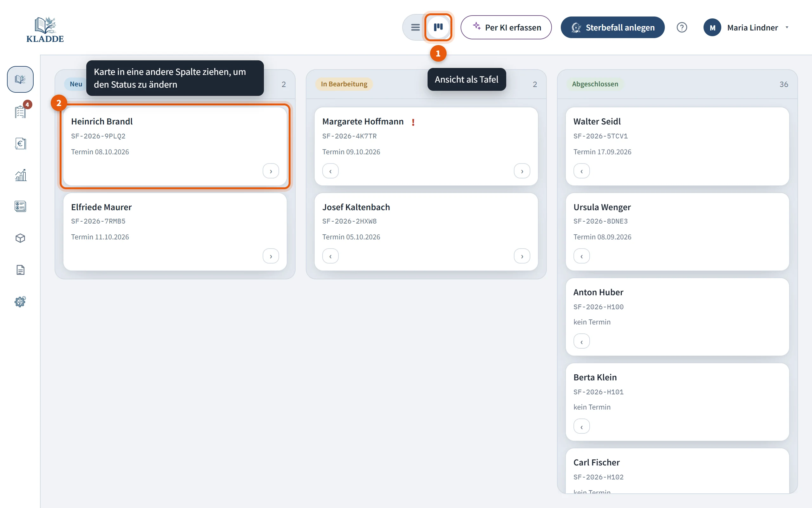The height and width of the screenshot is (508, 812).
Task: Click Sterbefall anlegen button
Action: click(x=612, y=27)
